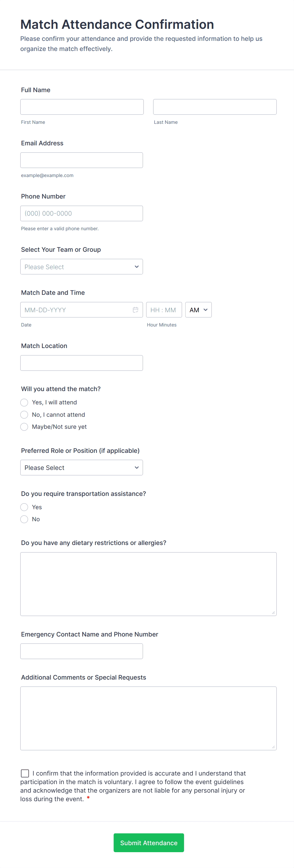
Task: Open the AM/PM selector
Action: (x=198, y=310)
